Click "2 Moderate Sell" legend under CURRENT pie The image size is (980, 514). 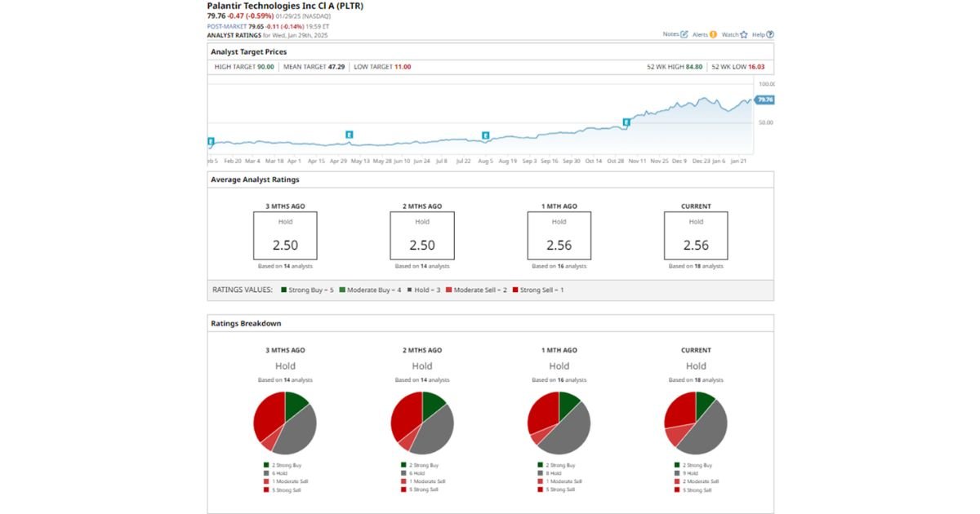tap(696, 481)
